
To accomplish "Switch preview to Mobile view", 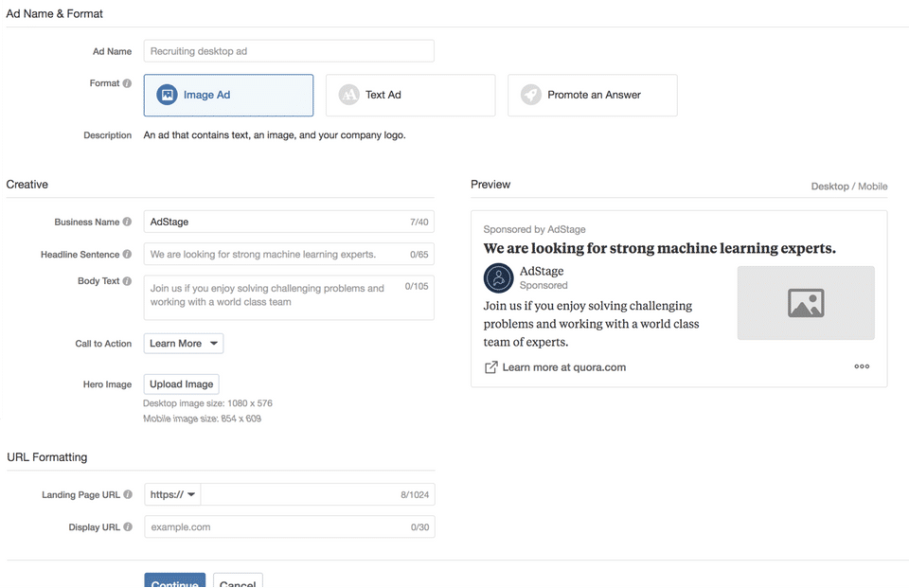I will 873,187.
